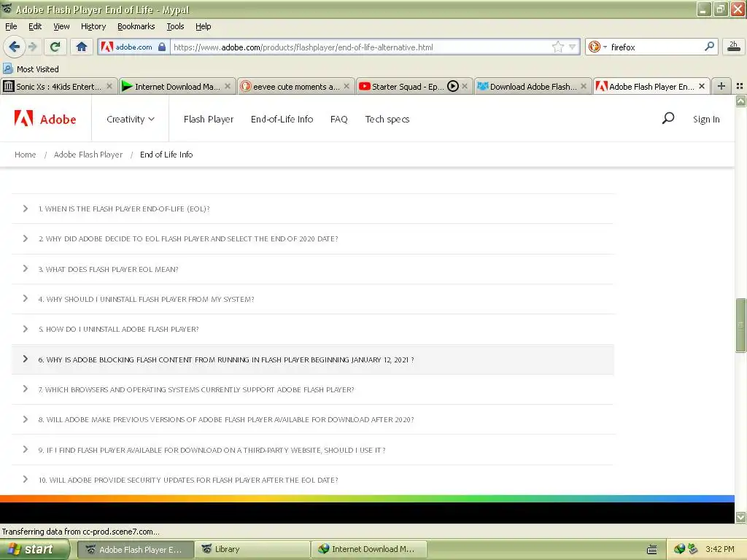Click the address bar URL field
The height and width of the screenshot is (560, 747).
(360, 47)
